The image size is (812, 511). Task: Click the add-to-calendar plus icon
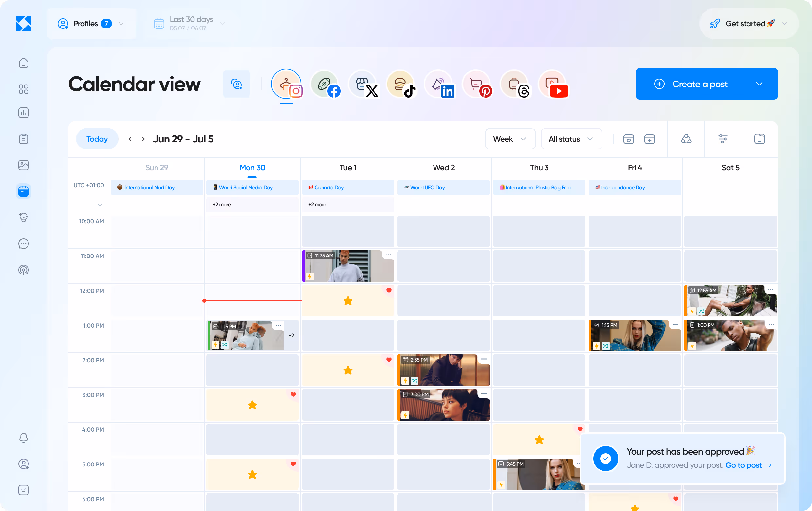pos(650,139)
